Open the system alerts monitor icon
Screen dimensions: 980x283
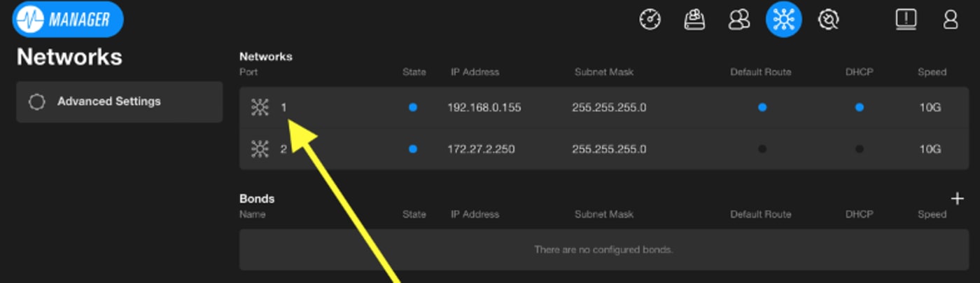pos(906,20)
